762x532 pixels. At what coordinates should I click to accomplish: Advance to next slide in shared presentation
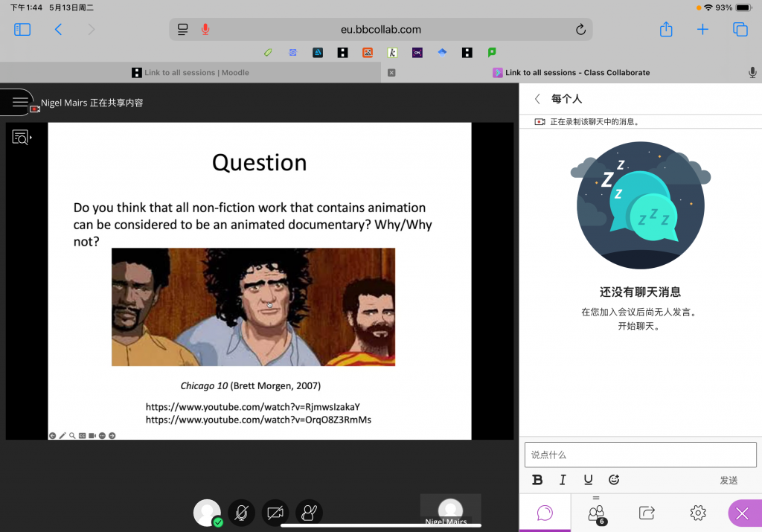tap(112, 436)
